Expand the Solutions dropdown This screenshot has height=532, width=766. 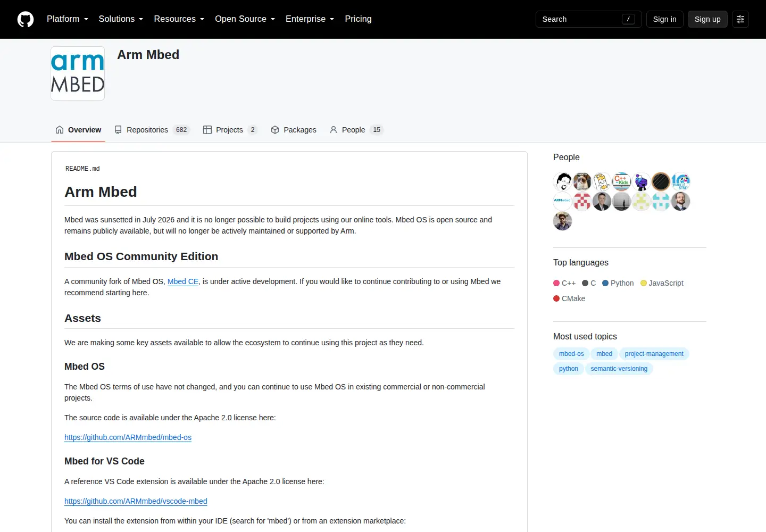coord(121,19)
